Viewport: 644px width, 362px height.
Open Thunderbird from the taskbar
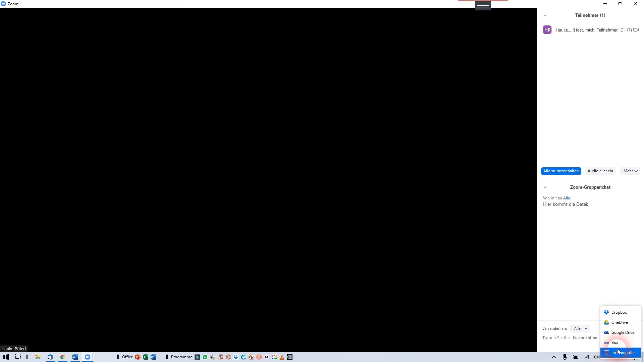pos(50,357)
